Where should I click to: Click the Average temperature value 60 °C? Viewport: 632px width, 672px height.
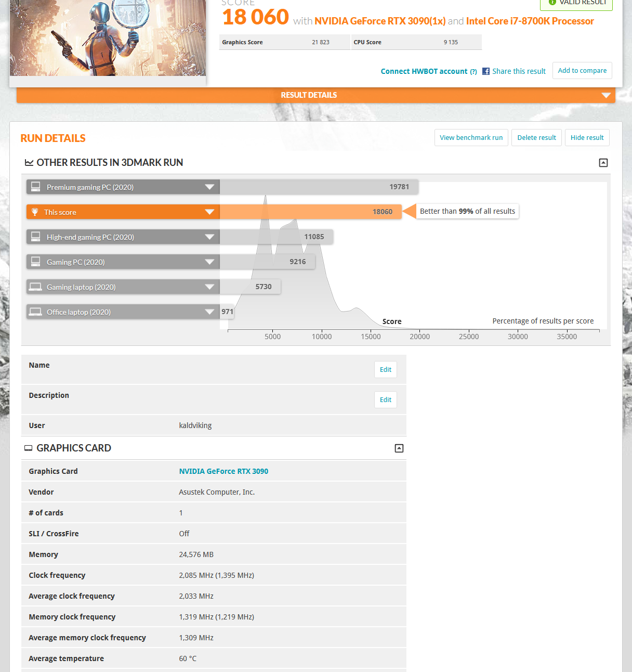188,658
